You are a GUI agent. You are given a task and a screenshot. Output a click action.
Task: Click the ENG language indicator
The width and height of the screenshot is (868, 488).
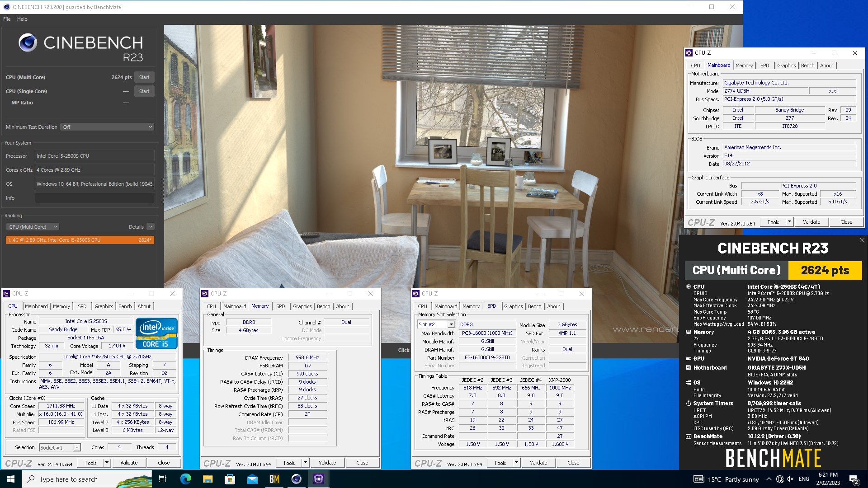tap(804, 479)
